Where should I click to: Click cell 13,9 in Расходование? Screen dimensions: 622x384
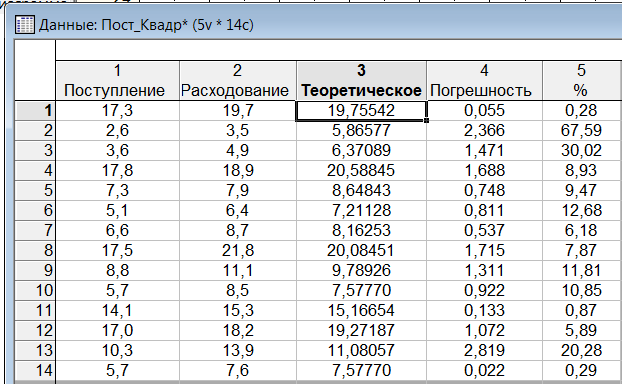pyautogui.click(x=238, y=351)
